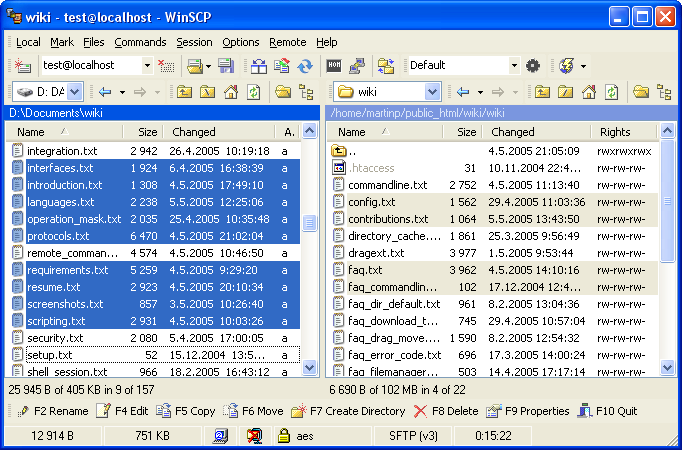Close the current session via red X icon
The width and height of the screenshot is (682, 450).
click(166, 66)
